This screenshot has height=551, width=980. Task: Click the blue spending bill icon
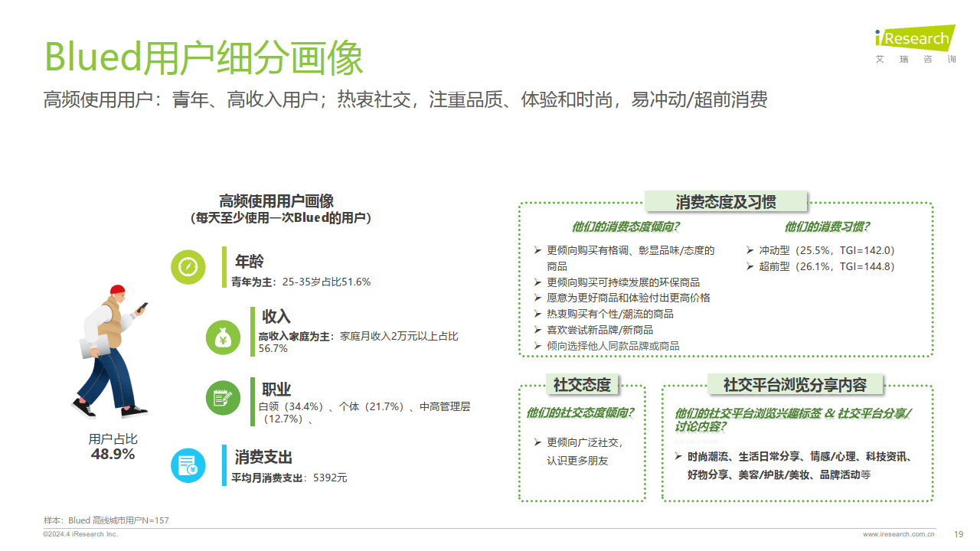click(188, 465)
